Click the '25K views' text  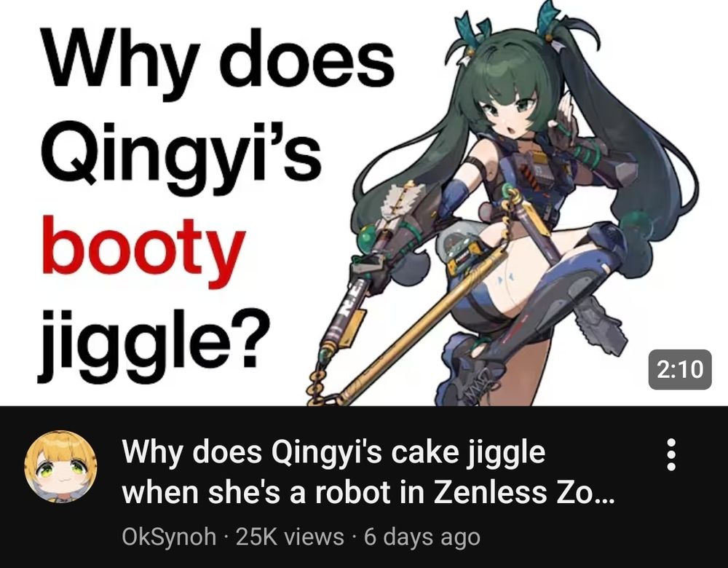290,537
